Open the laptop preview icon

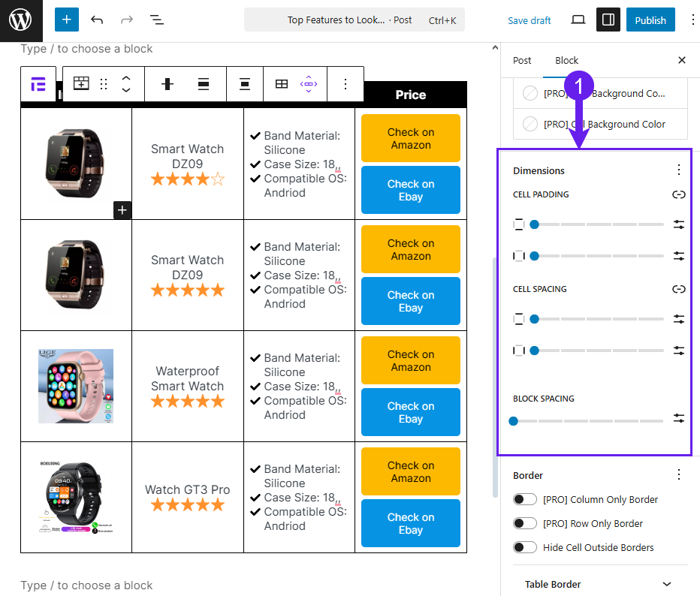[x=578, y=20]
